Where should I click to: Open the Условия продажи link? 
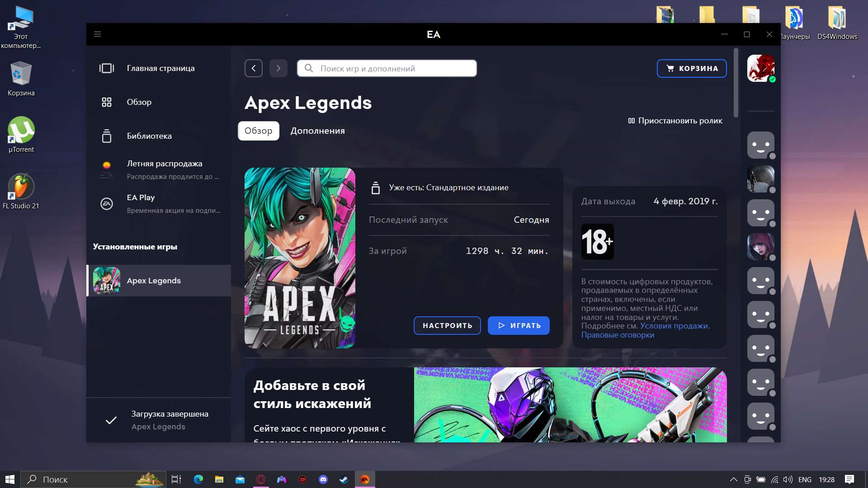pos(675,325)
